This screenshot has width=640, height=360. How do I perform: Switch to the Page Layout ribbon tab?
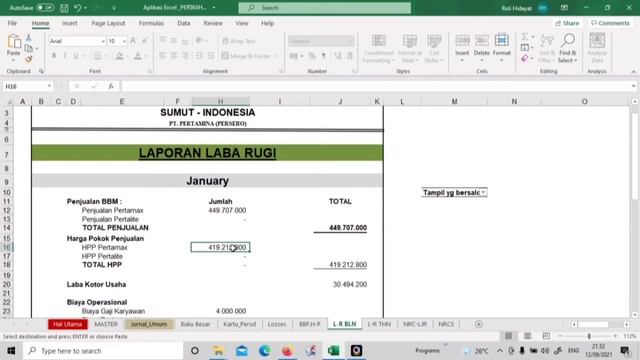[108, 23]
